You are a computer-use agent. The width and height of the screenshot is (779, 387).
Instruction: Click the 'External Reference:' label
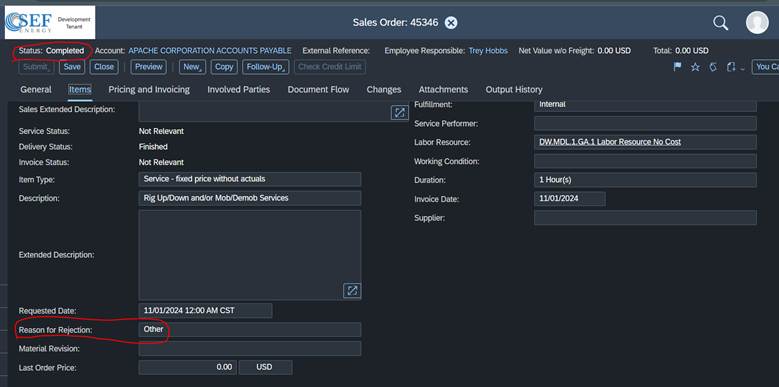click(336, 51)
